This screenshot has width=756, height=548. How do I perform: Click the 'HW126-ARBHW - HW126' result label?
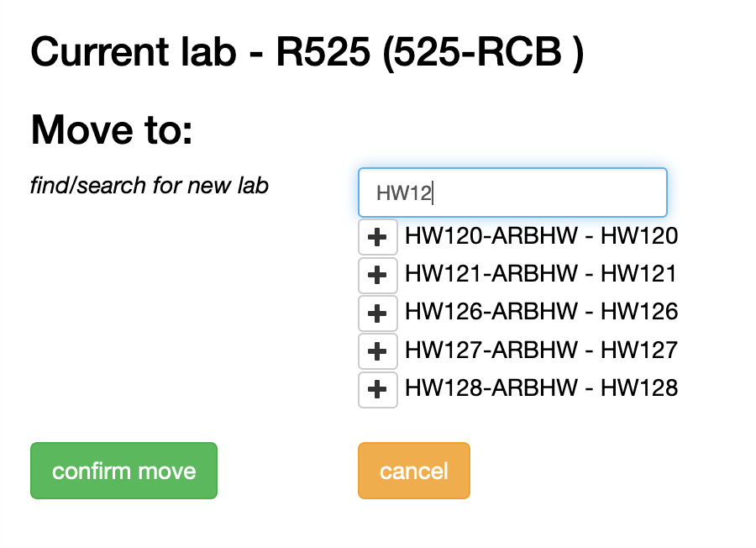pos(541,312)
